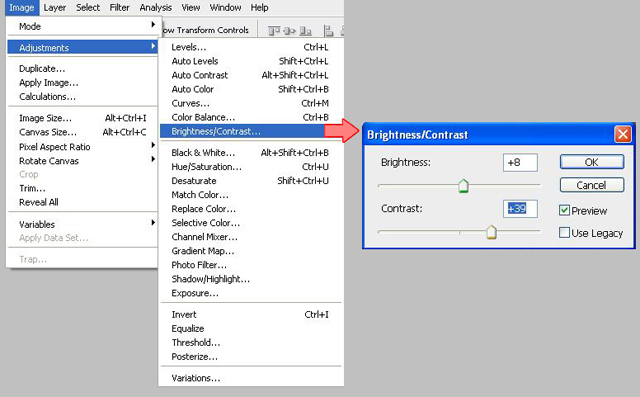640x397 pixels.
Task: Open the Curves adjustment
Action: coord(251,103)
